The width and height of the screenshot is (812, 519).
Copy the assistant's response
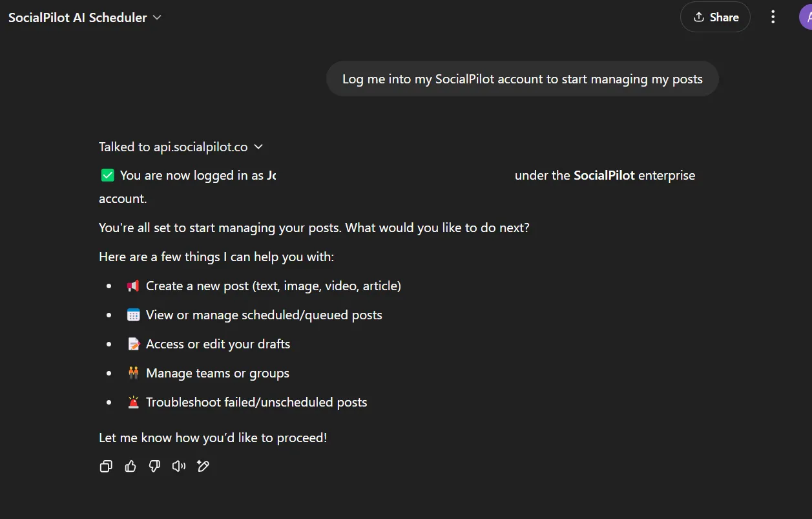click(106, 466)
